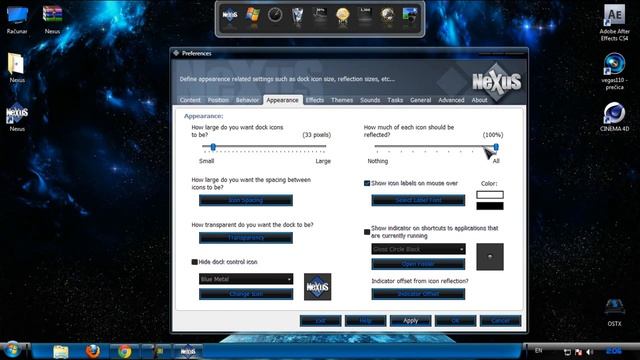Switch to the About tab
The image size is (640, 360).
coord(479,100)
